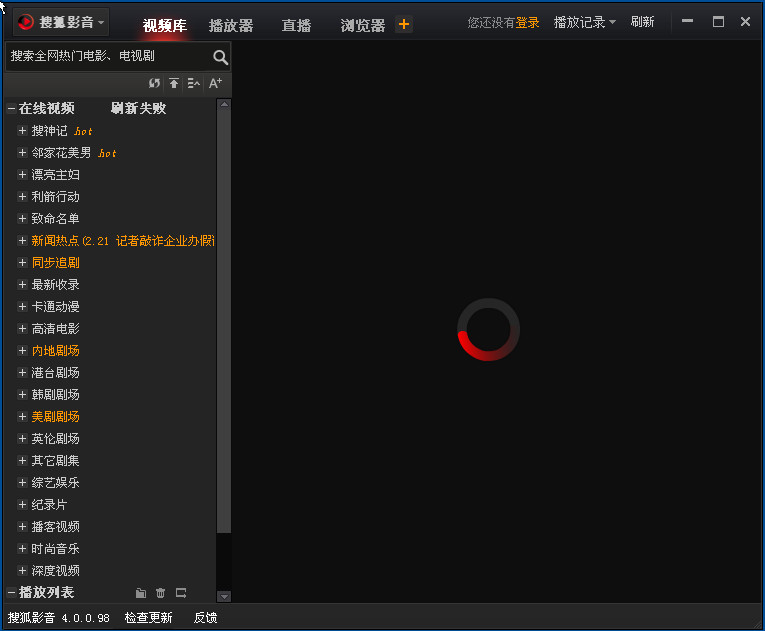Image resolution: width=765 pixels, height=631 pixels.
Task: Collapse the 播放列表 section
Action: coord(11,593)
